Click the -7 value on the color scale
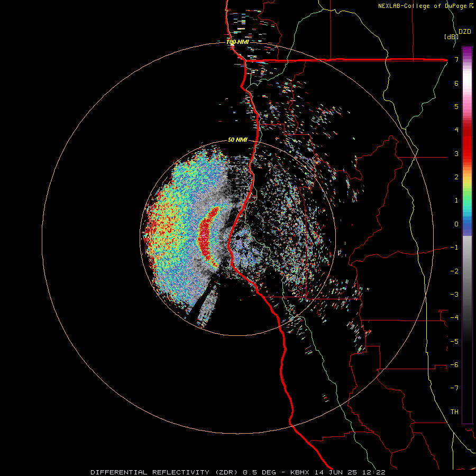The image size is (476, 476). pos(454,388)
